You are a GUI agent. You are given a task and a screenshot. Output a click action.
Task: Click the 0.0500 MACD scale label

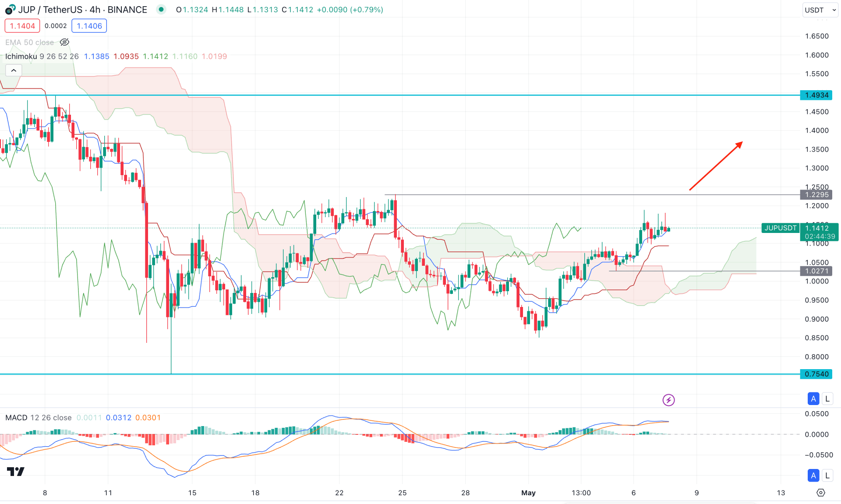[817, 414]
